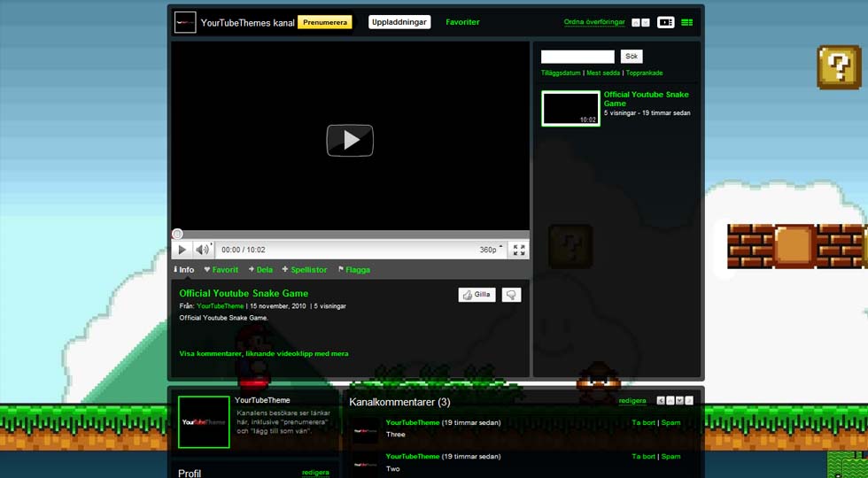Open YourTubeTheme author link on "Three" comment
868x478 pixels.
coord(413,423)
